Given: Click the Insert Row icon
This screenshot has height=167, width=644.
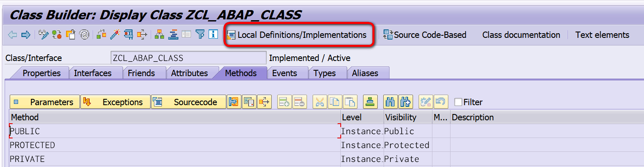Looking at the screenshot, I should [284, 102].
